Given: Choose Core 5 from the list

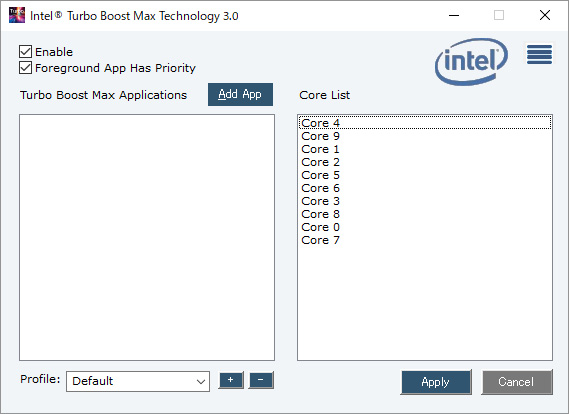Looking at the screenshot, I should point(425,175).
